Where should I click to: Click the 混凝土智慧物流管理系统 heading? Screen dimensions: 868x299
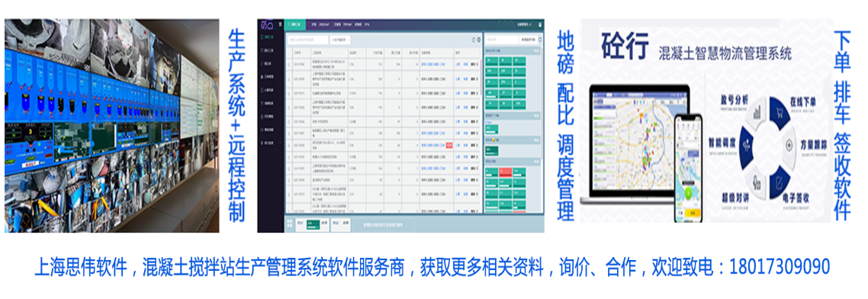tap(725, 53)
